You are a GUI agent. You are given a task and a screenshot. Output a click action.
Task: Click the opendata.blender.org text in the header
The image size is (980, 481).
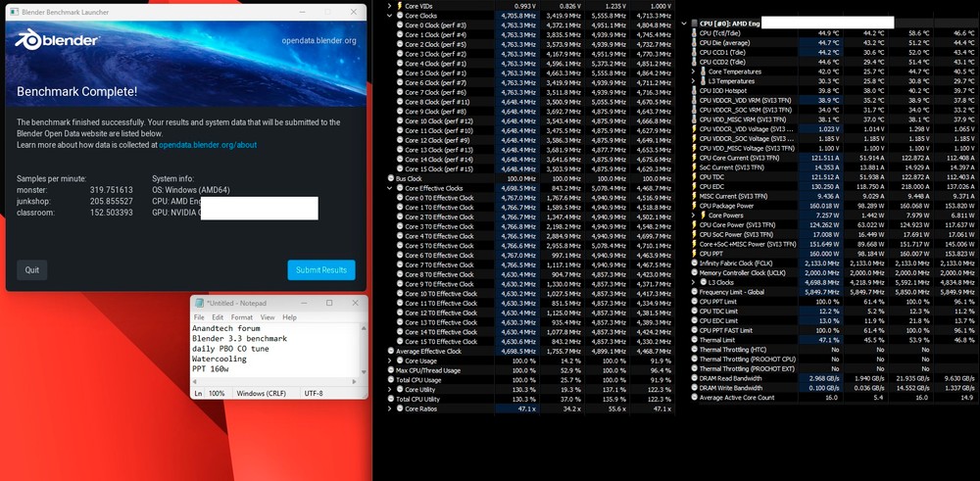coord(318,40)
